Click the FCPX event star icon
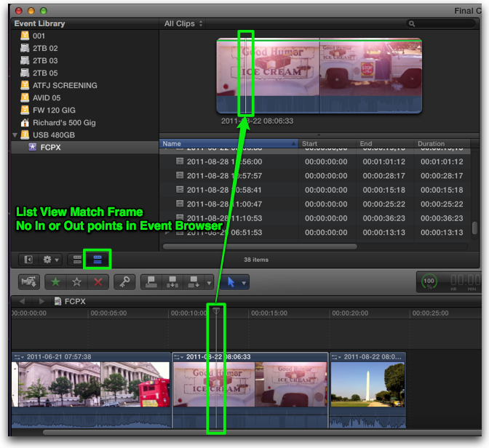Screen dimensions: 489x448 click(33, 147)
